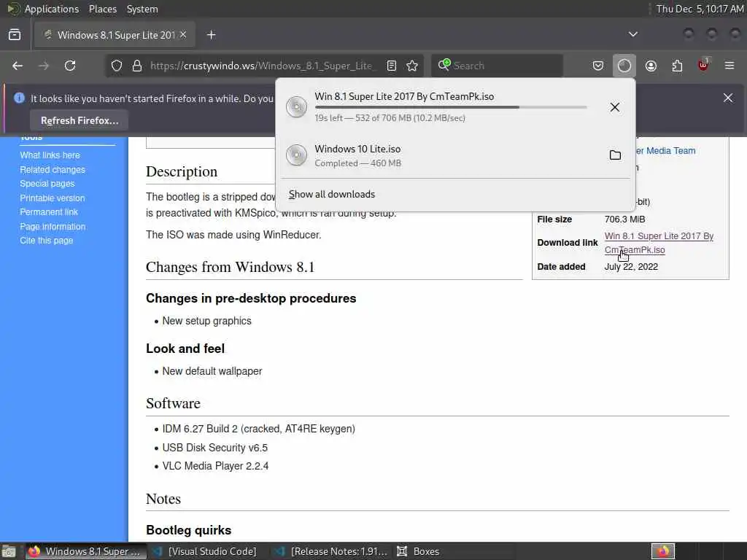Click the Media Team link in infobox
The height and width of the screenshot is (560, 747).
tap(665, 150)
